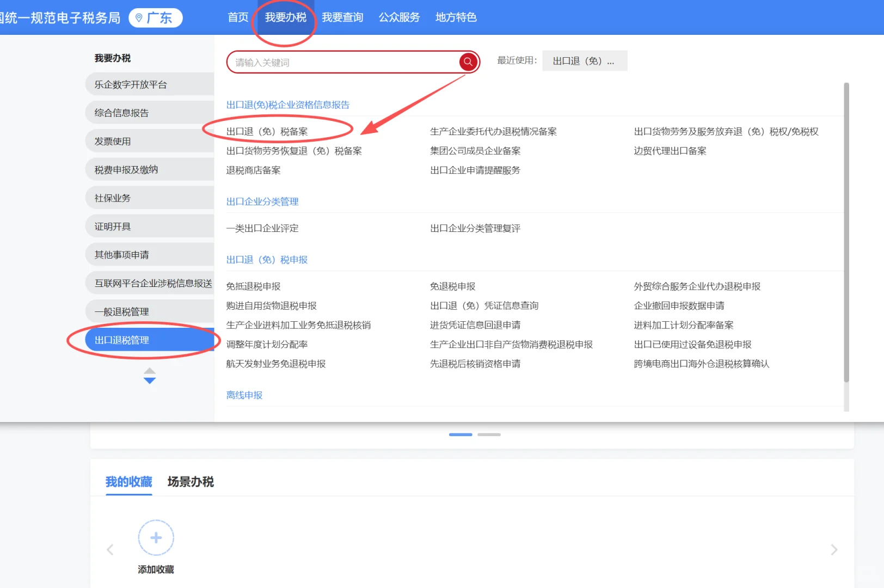Click the location pin icon beside 广东
Viewport: 884px width, 588px height.
pyautogui.click(x=138, y=17)
